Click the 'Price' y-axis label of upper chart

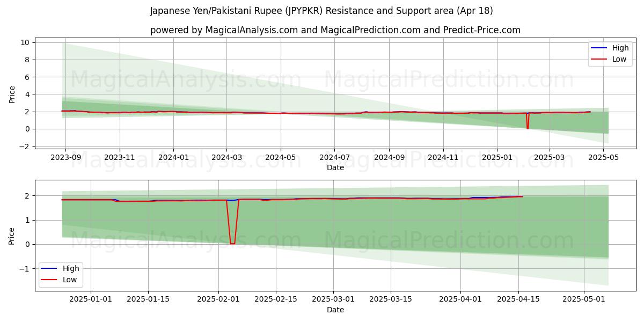tap(12, 94)
